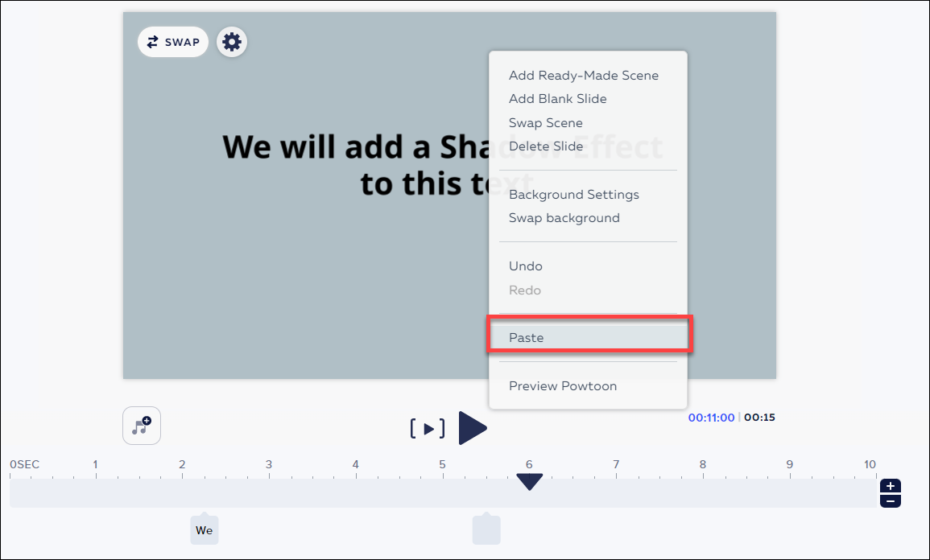This screenshot has height=560, width=930.
Task: Swap the background
Action: 564,217
